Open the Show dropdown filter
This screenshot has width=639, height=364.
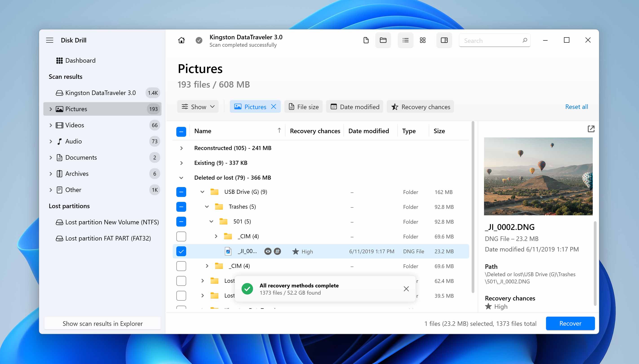point(198,107)
